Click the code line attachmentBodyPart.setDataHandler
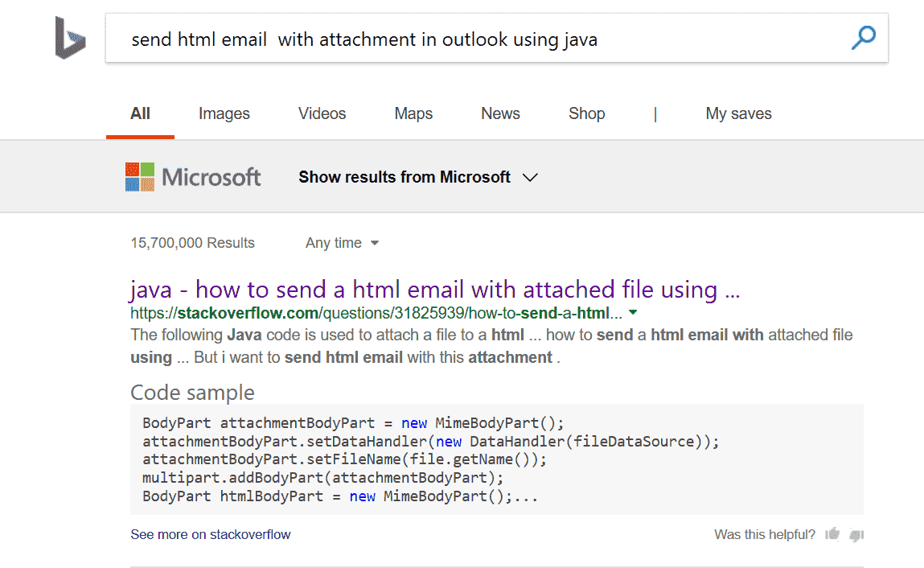The width and height of the screenshot is (924, 568). 431,441
